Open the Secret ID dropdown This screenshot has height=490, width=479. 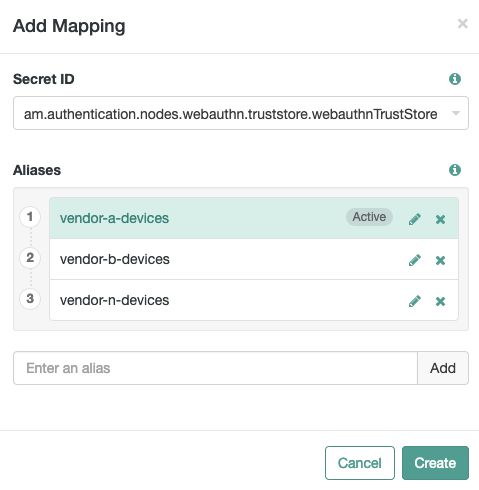(x=241, y=113)
